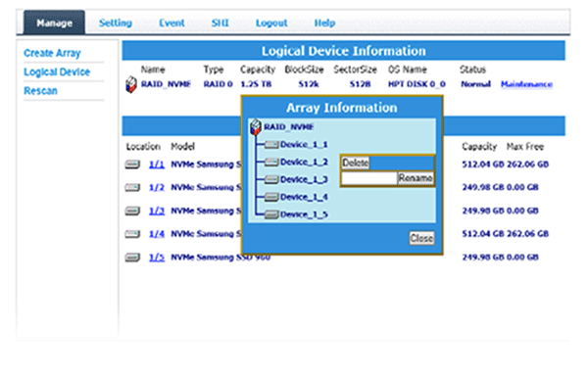This screenshot has height=376, width=588.
Task: Click the disk icon beside location 1/3
Action: coord(132,211)
